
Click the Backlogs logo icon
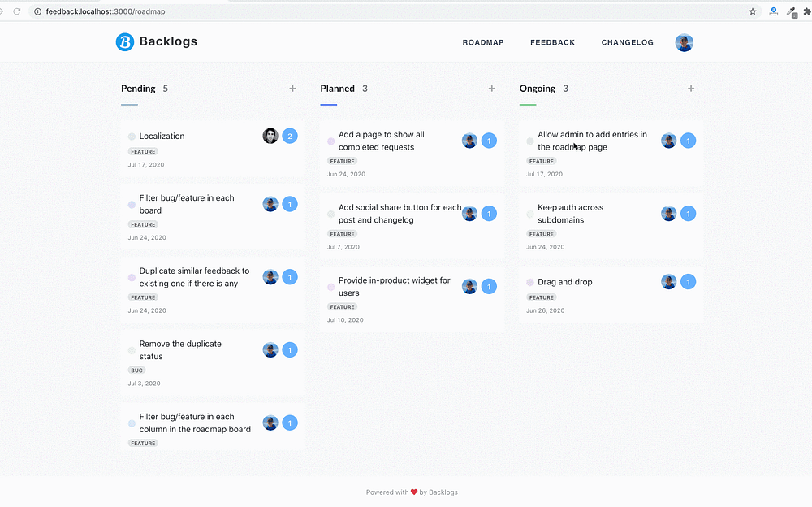(x=124, y=42)
